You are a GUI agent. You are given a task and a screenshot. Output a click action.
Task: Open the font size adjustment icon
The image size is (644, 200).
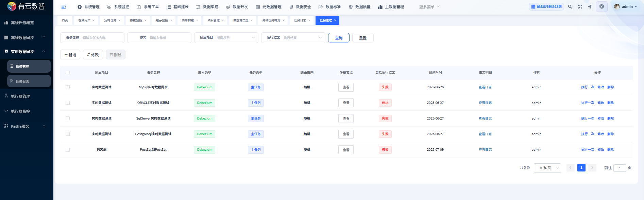(590, 7)
